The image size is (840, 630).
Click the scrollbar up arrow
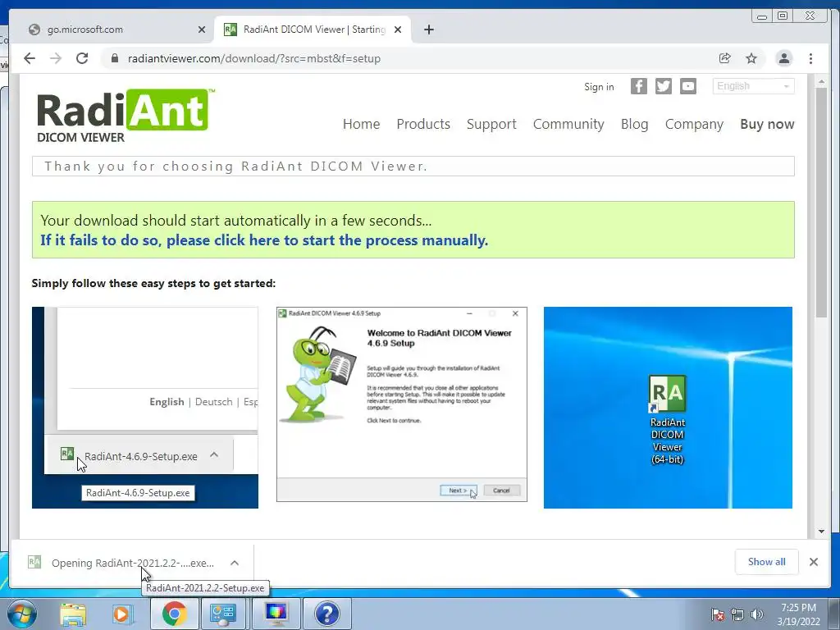pyautogui.click(x=821, y=82)
